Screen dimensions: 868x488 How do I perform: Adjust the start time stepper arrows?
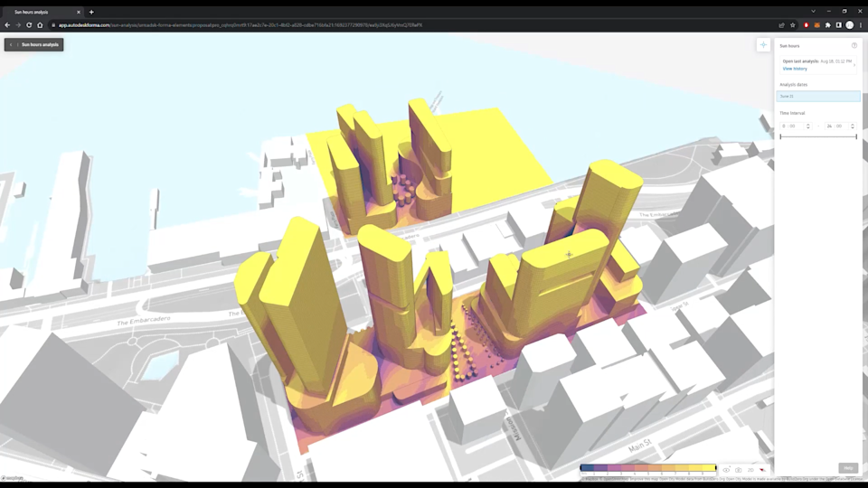coord(808,127)
